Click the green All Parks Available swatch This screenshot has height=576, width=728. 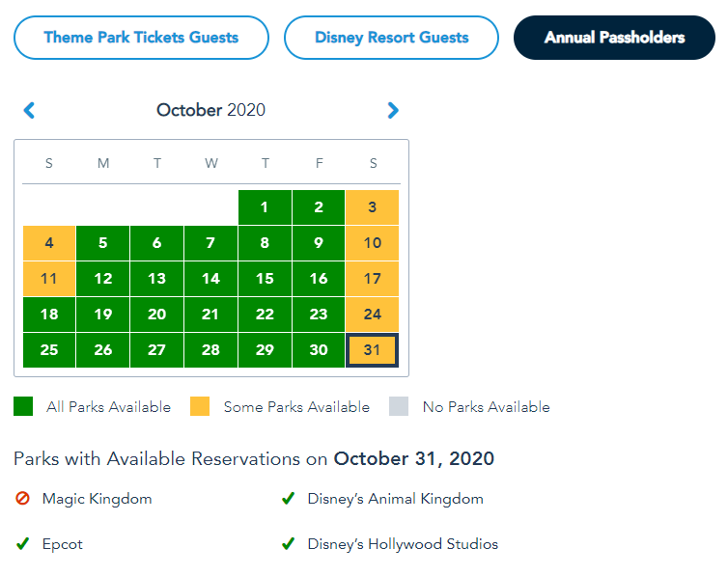click(23, 406)
